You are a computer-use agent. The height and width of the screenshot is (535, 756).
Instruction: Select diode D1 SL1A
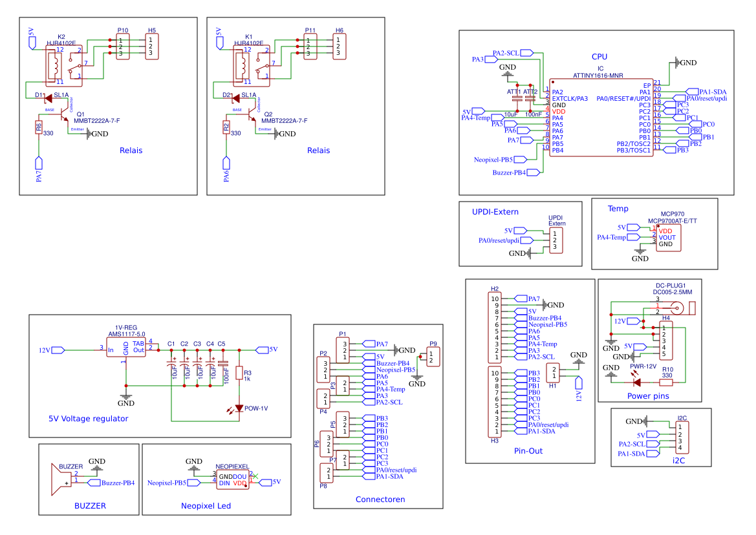49,98
